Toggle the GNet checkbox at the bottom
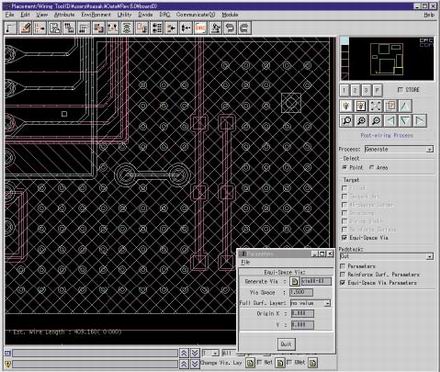 tap(289, 362)
